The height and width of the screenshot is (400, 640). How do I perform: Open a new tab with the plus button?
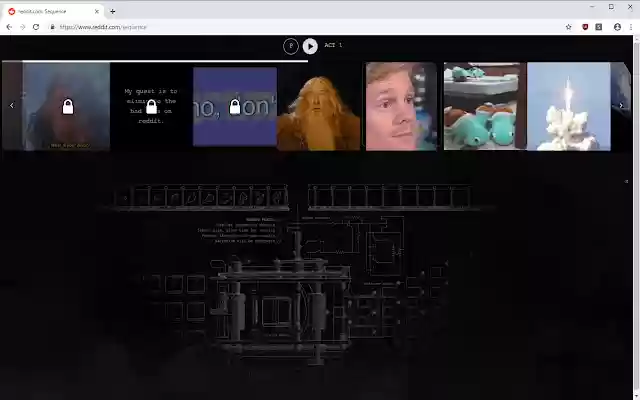[x=113, y=11]
